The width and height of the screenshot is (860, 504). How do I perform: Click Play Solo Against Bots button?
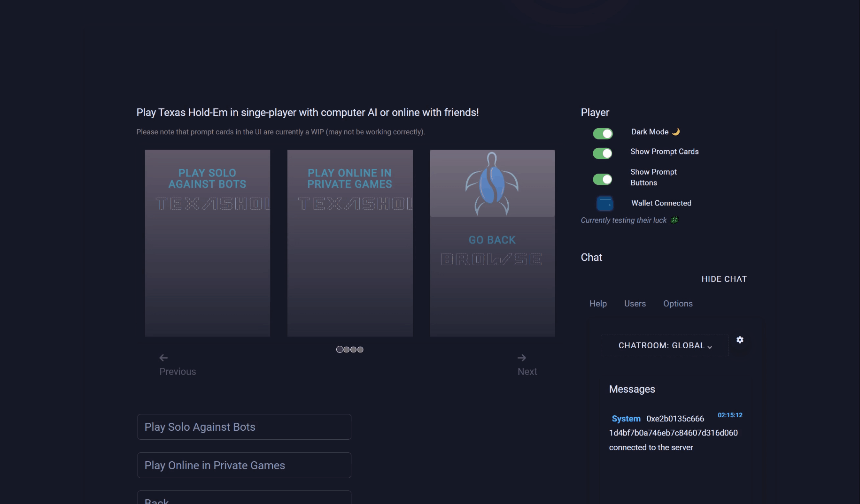(x=244, y=427)
